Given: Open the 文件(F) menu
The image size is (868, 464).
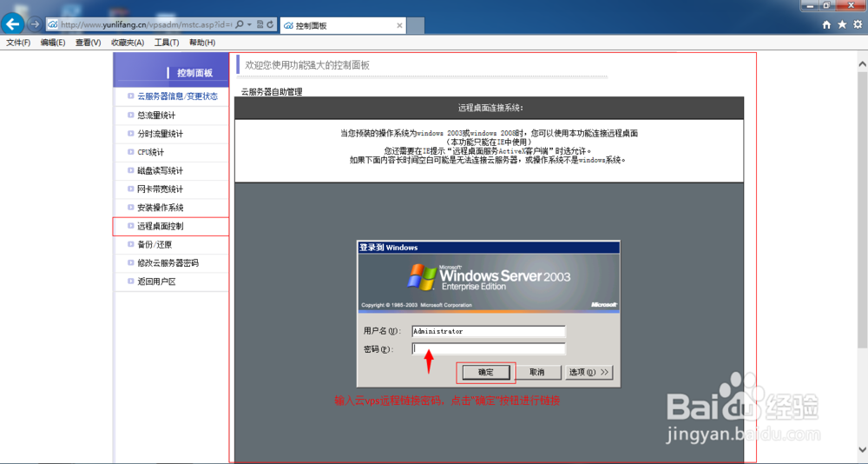Looking at the screenshot, I should pyautogui.click(x=18, y=43).
